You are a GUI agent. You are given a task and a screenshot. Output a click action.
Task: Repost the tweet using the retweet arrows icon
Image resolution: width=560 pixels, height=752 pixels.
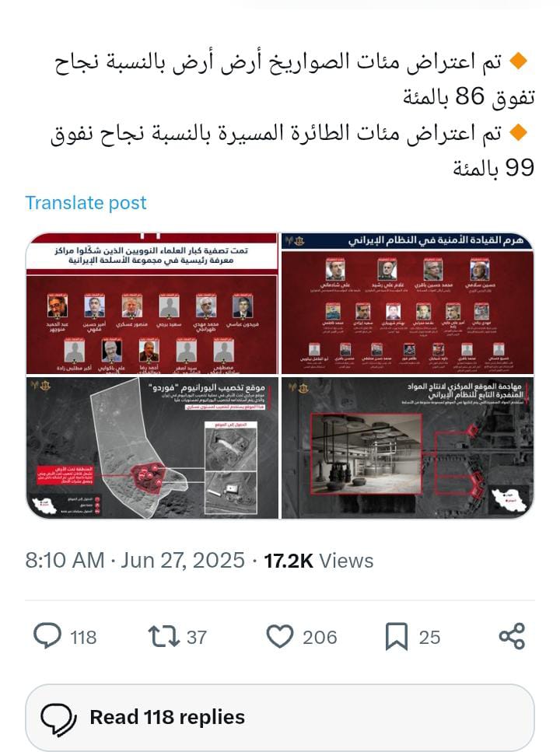[x=163, y=636]
